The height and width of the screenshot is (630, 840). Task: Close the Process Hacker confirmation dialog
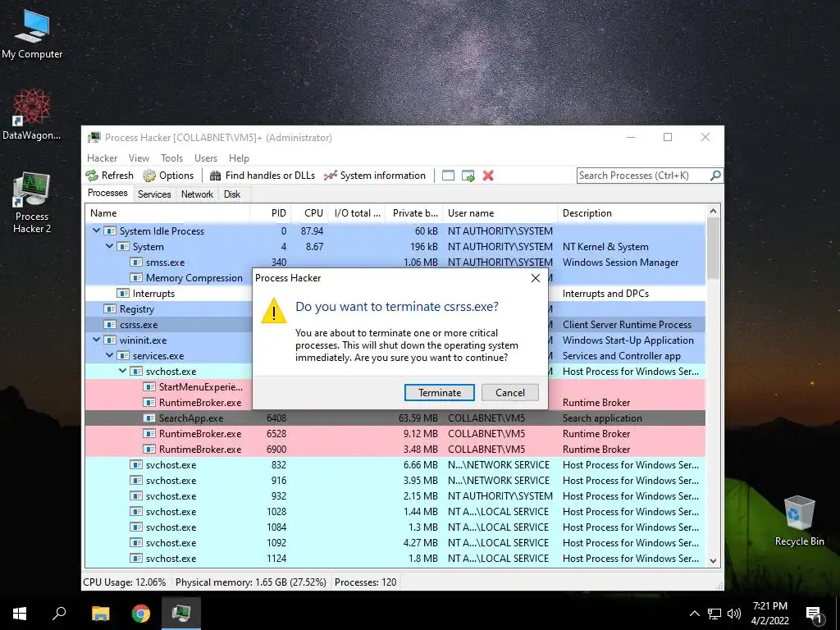tap(535, 278)
